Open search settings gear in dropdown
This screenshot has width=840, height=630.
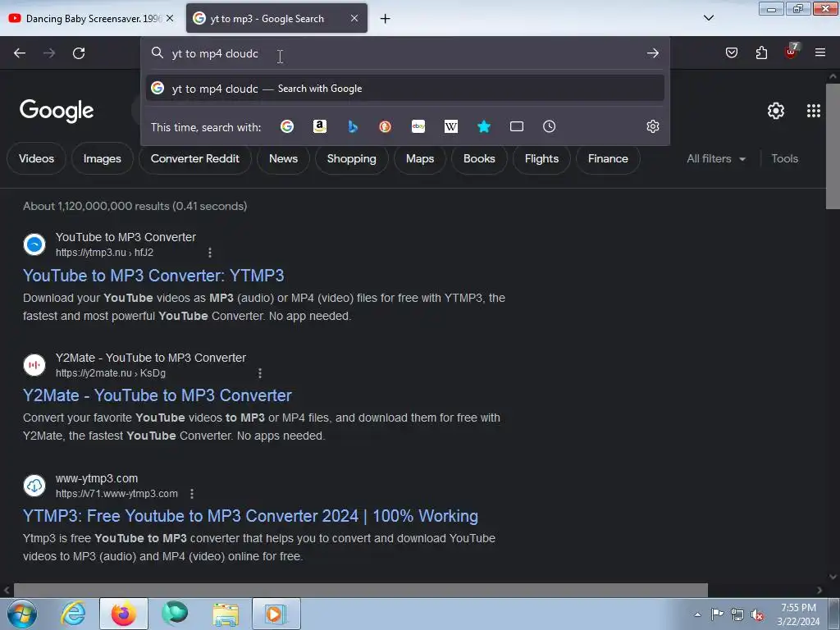tap(652, 126)
